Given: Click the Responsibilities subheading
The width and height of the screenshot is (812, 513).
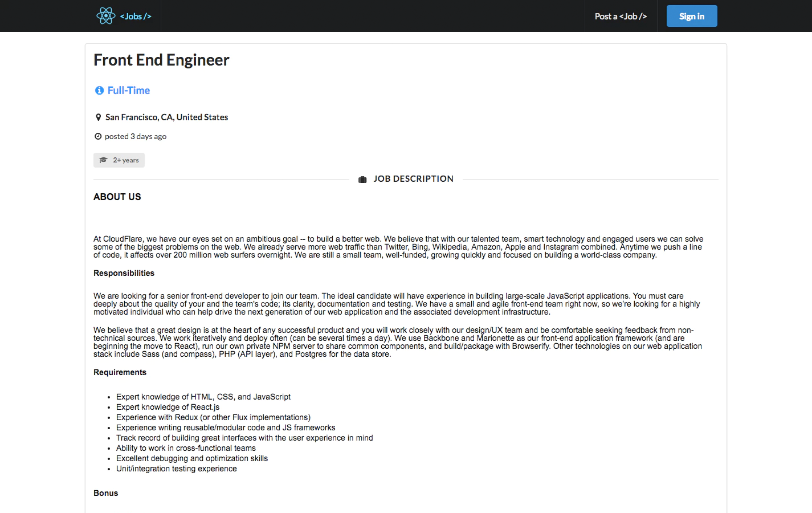Looking at the screenshot, I should click(x=124, y=273).
